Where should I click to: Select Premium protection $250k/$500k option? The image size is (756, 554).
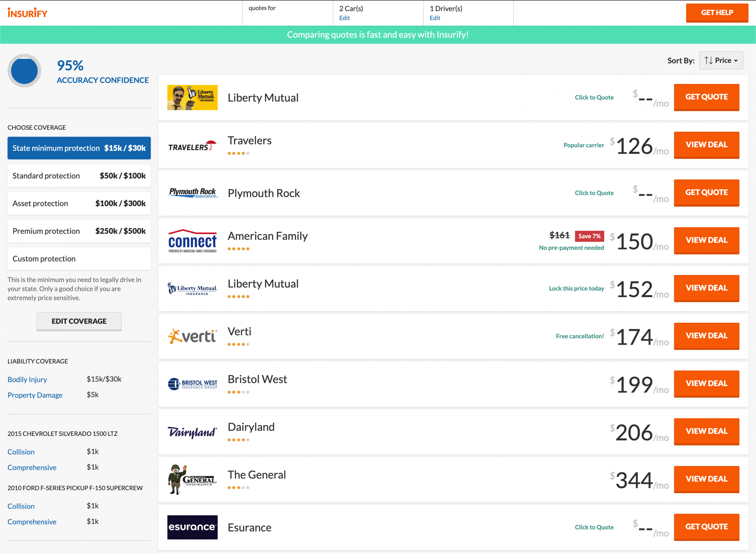click(x=79, y=231)
